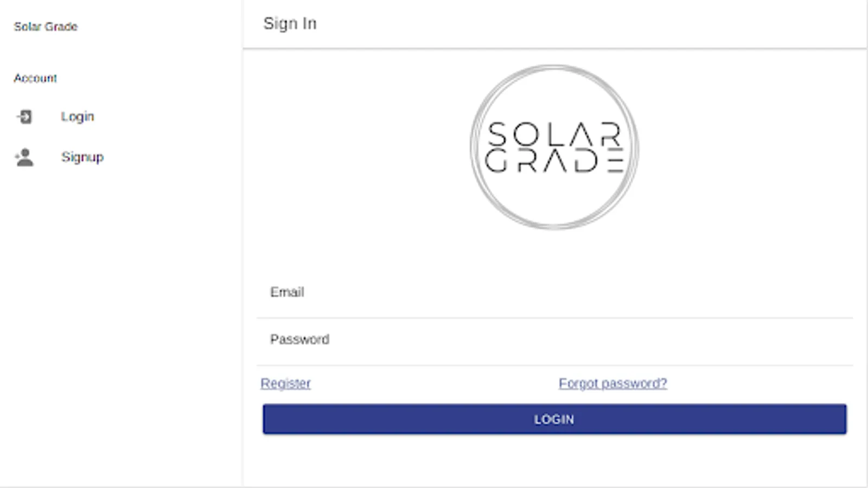Image resolution: width=868 pixels, height=488 pixels.
Task: Click the Account section header
Action: point(35,78)
